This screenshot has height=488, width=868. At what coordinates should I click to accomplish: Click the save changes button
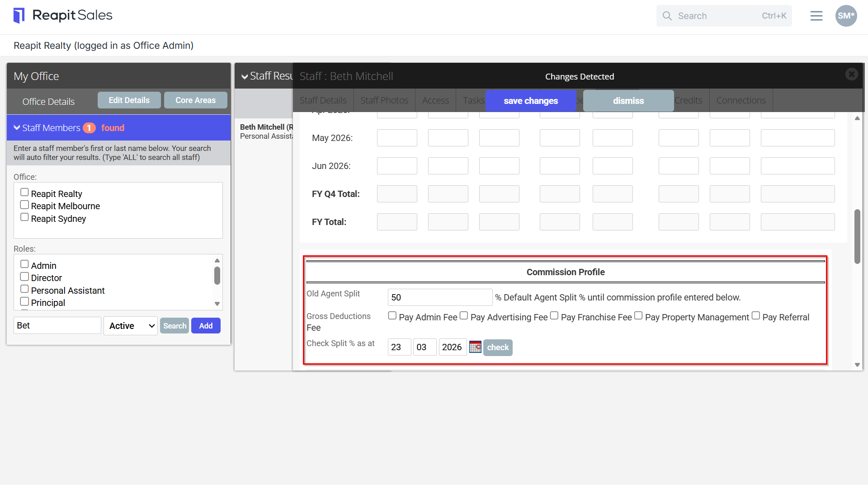[x=531, y=101]
